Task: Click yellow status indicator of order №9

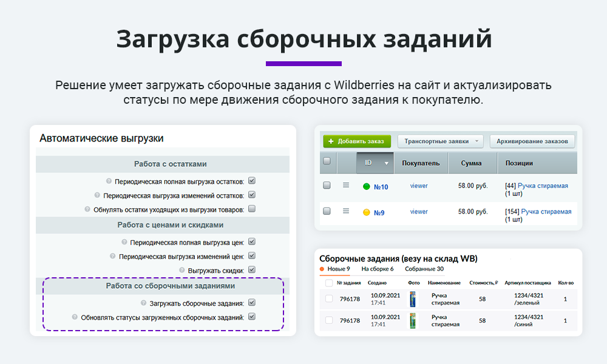Action: pyautogui.click(x=367, y=211)
